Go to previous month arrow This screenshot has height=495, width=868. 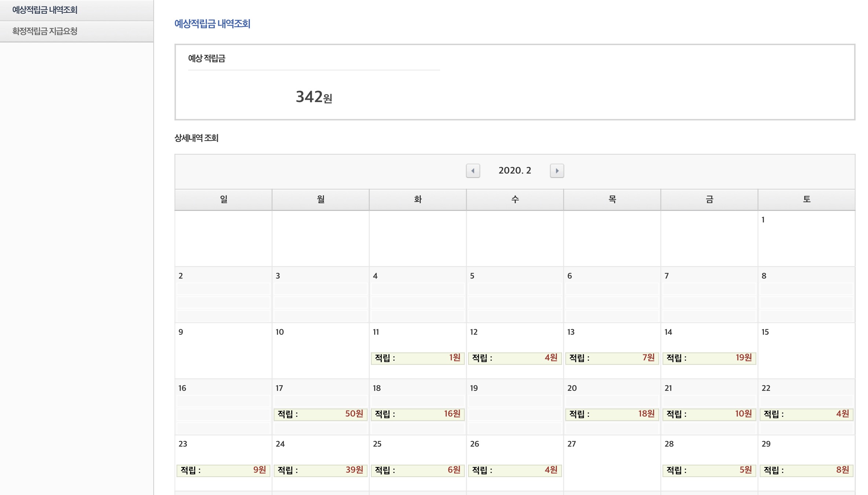coord(473,171)
